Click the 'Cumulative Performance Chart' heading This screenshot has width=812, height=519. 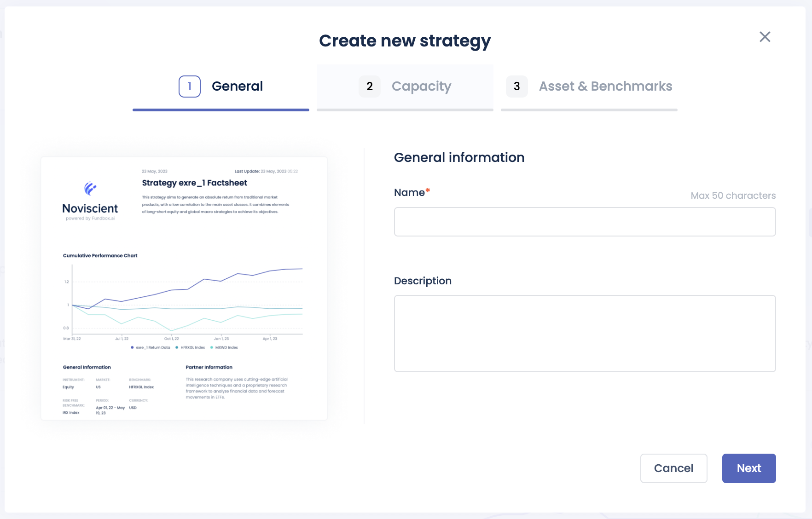pos(100,255)
